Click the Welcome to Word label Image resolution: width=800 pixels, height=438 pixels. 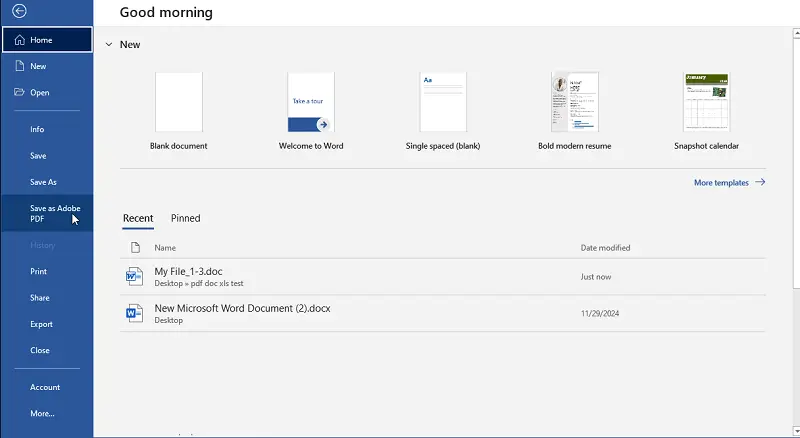tap(311, 146)
